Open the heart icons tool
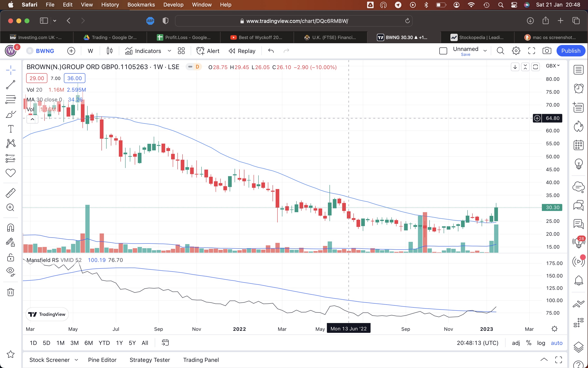This screenshot has height=368, width=588. (x=11, y=173)
